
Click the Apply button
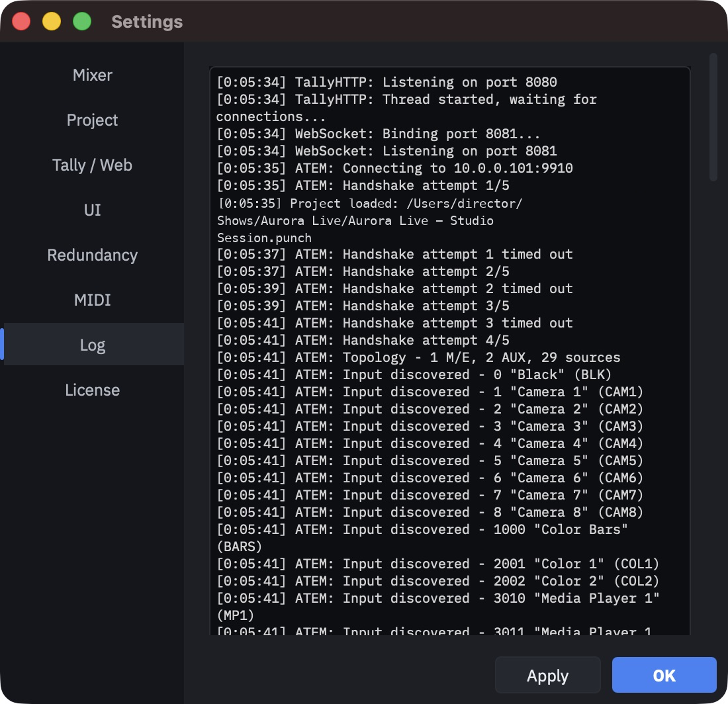click(x=547, y=676)
